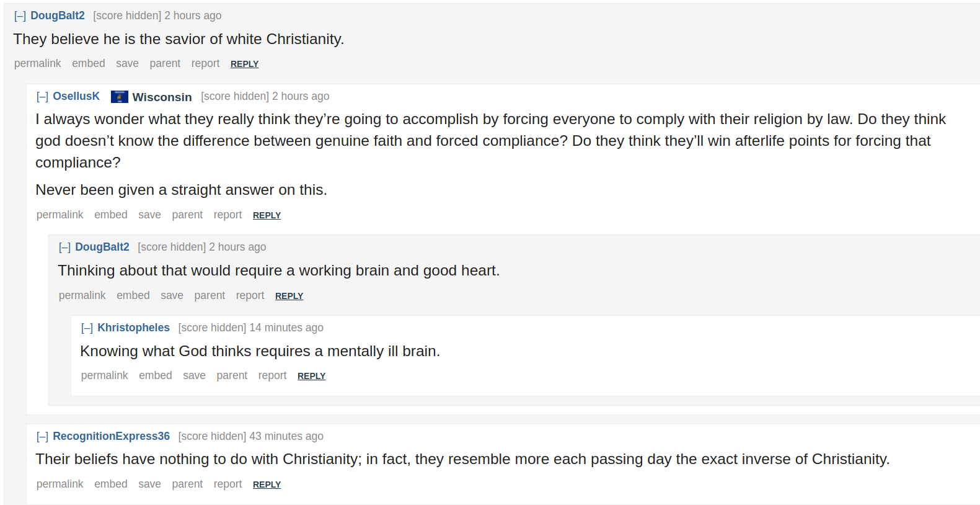Reply to OsellusK's comment
Image resolution: width=980 pixels, height=505 pixels.
[x=267, y=215]
